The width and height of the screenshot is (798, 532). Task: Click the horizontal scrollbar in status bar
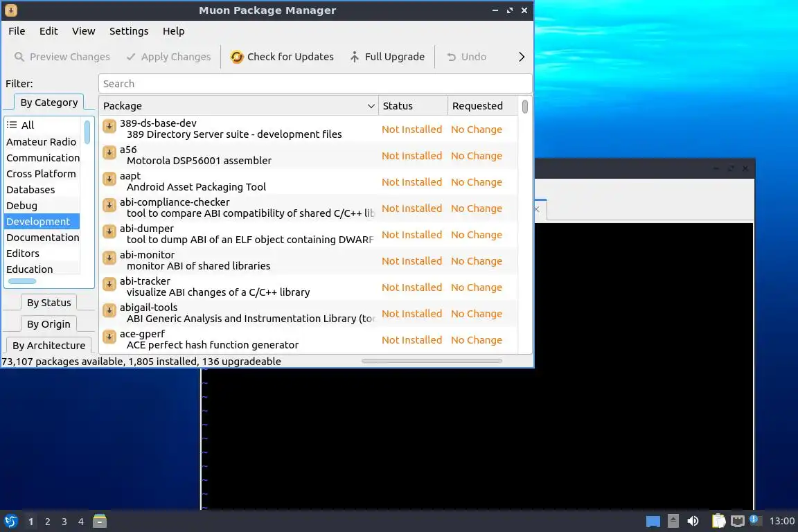(432, 361)
